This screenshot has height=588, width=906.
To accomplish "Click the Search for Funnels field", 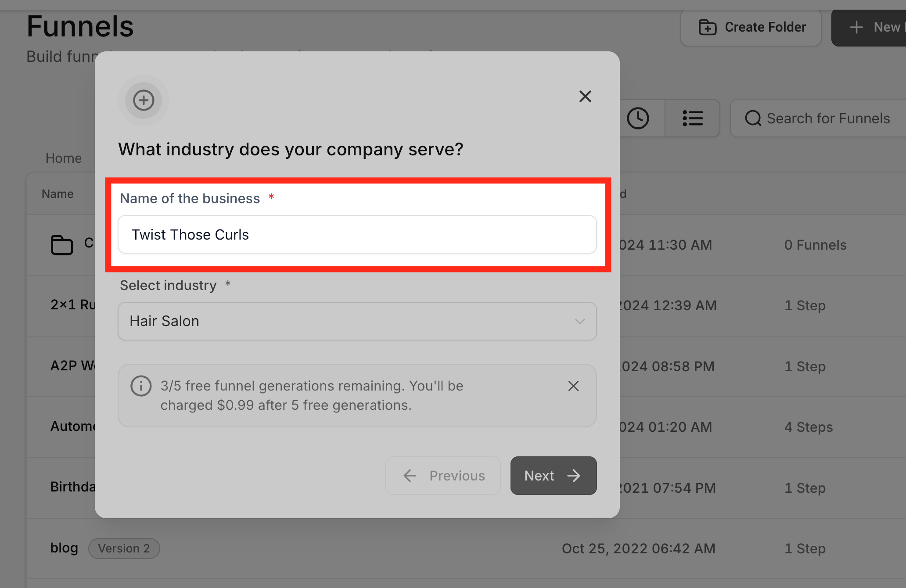I will pyautogui.click(x=828, y=118).
